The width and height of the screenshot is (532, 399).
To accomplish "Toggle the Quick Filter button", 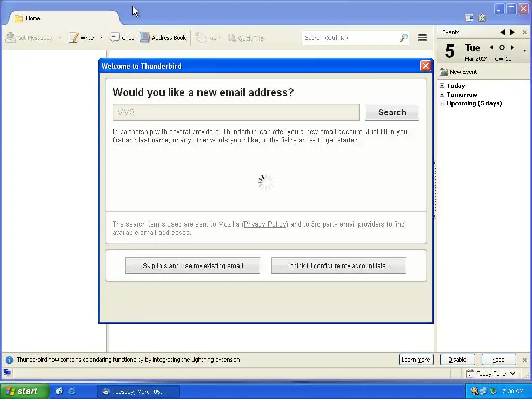I will pos(247,38).
